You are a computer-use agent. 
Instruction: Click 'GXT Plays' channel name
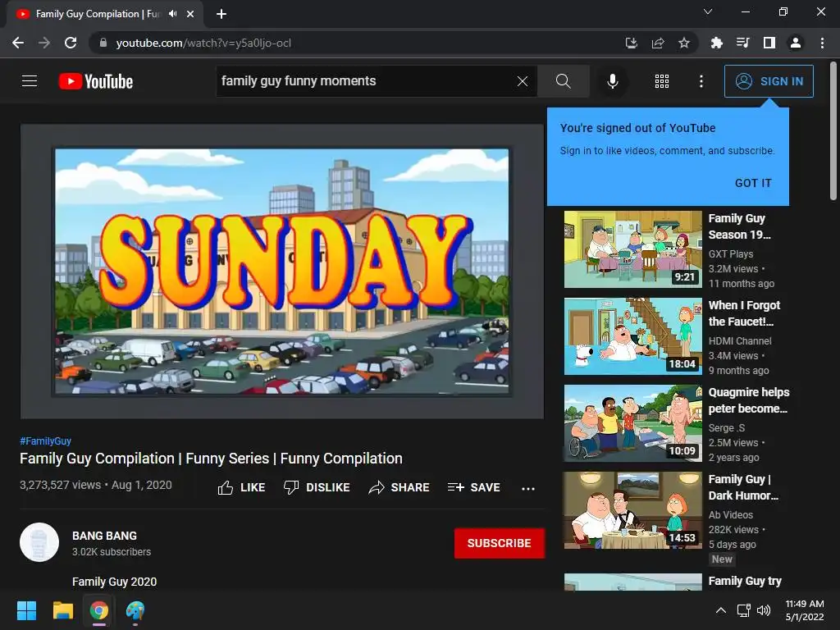coord(731,254)
